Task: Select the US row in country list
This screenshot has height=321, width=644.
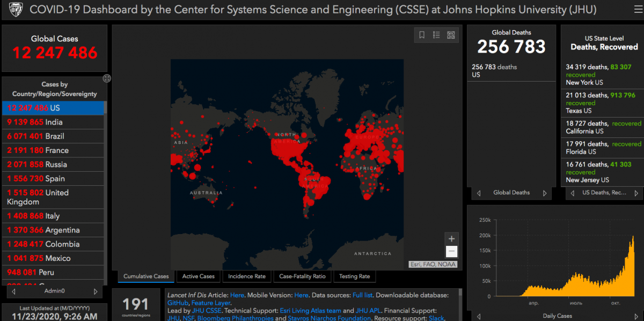Action: [53, 108]
